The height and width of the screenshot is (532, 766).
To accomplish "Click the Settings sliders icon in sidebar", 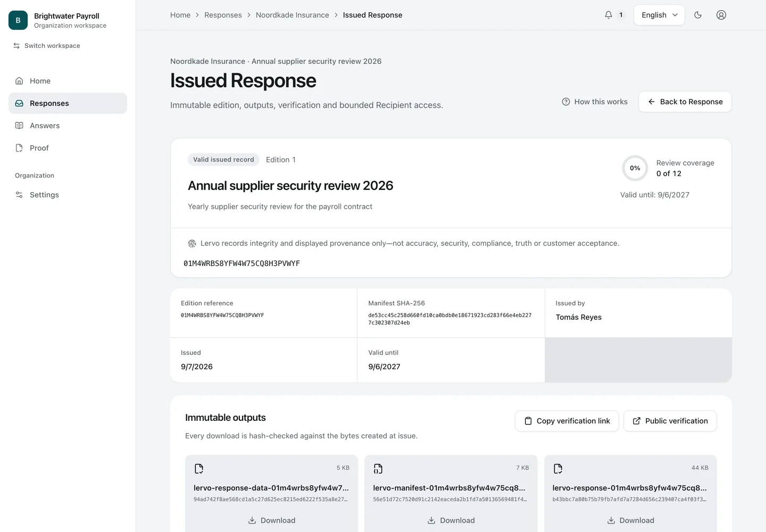I will [x=19, y=195].
